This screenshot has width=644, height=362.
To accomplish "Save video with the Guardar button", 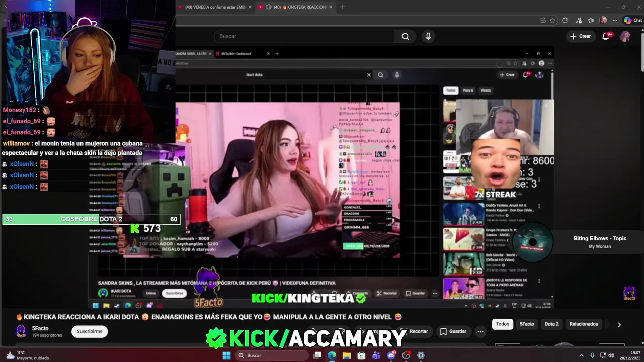I will click(453, 331).
